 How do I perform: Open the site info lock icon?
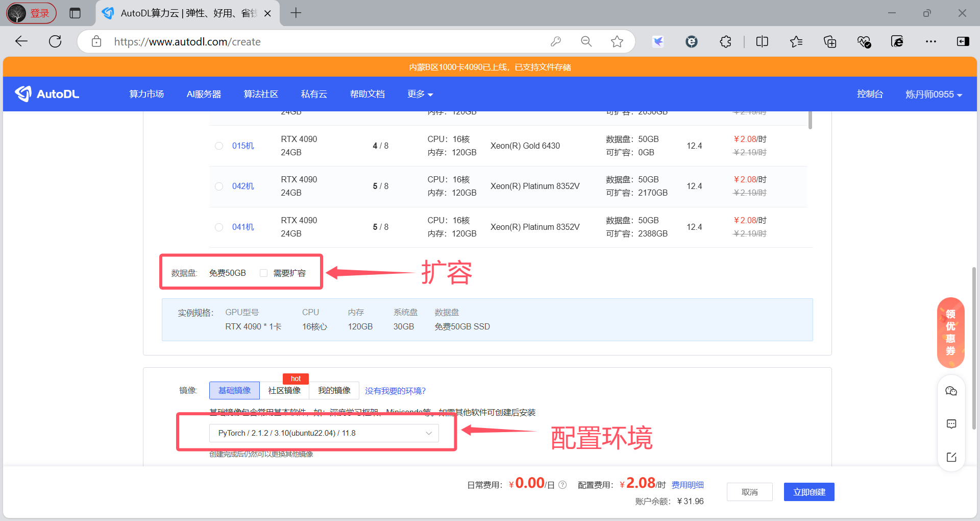click(x=96, y=41)
